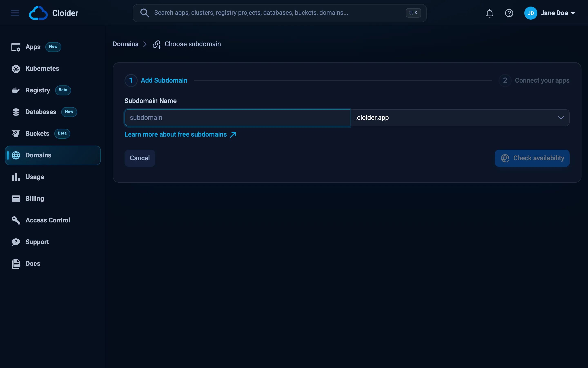The image size is (588, 368).
Task: Open the help question mark icon
Action: point(509,13)
